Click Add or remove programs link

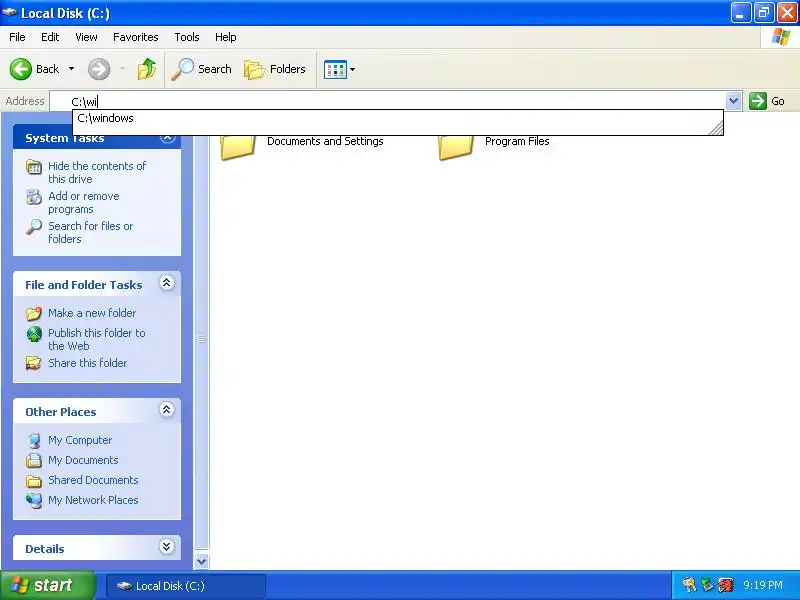(84, 203)
